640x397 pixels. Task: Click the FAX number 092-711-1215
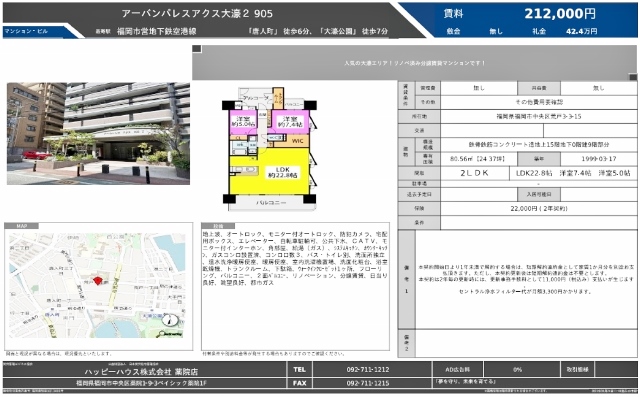coord(368,383)
